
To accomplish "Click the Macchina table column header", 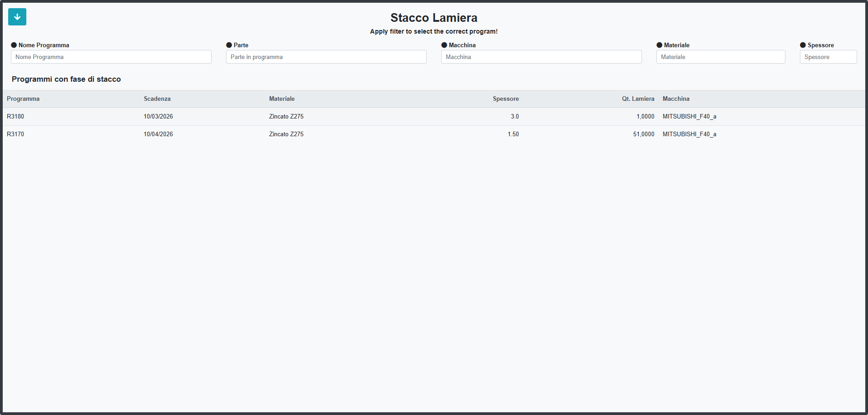I will pos(676,99).
